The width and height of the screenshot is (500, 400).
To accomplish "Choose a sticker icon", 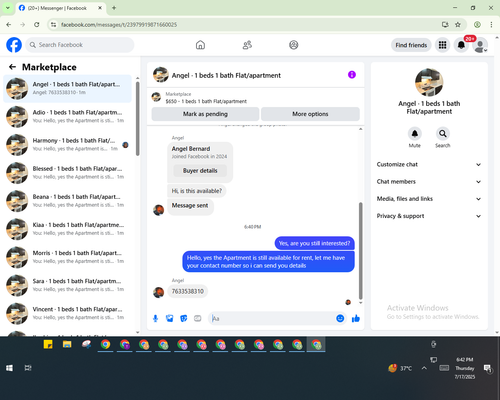I will tap(184, 319).
